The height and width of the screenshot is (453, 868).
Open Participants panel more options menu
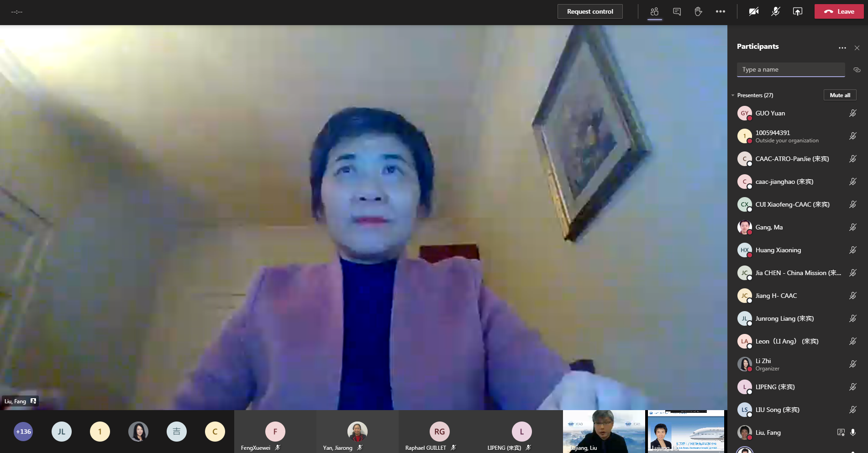point(842,48)
